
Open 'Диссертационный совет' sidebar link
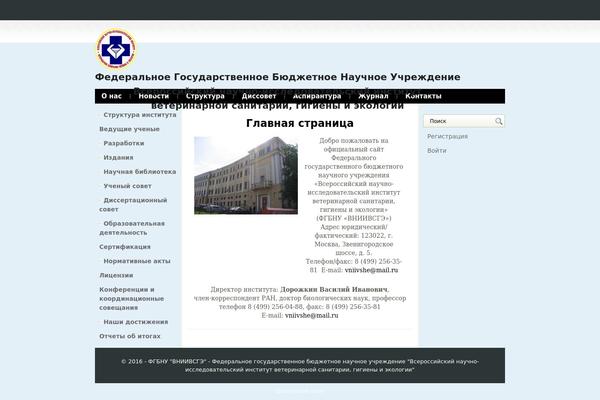pos(133,205)
